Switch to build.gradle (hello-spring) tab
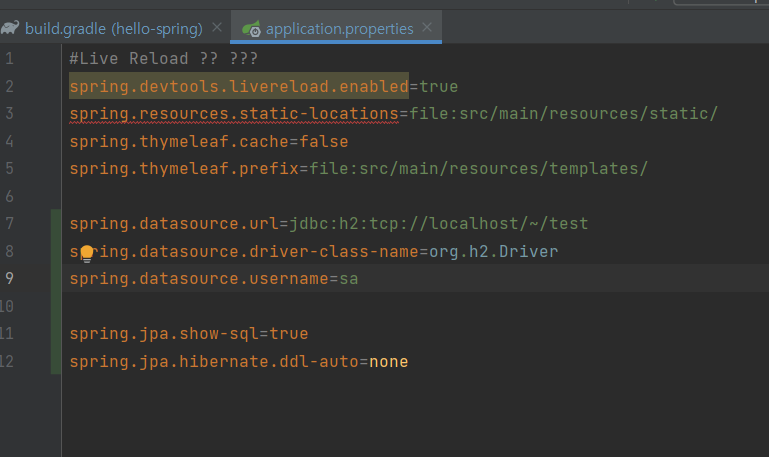 pos(113,28)
